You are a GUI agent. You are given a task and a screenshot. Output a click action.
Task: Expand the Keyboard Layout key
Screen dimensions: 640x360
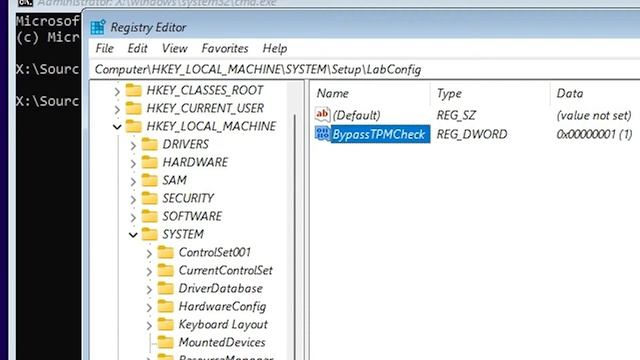click(149, 325)
